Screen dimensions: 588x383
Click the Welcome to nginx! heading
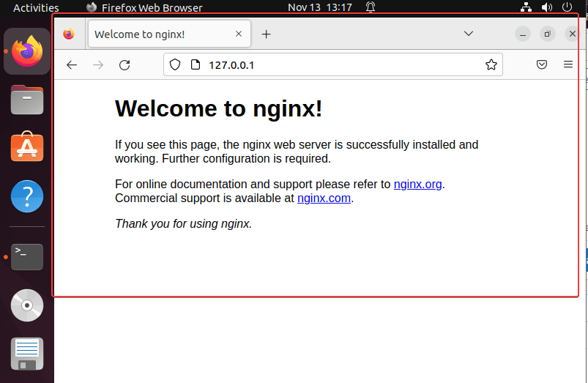pos(218,109)
